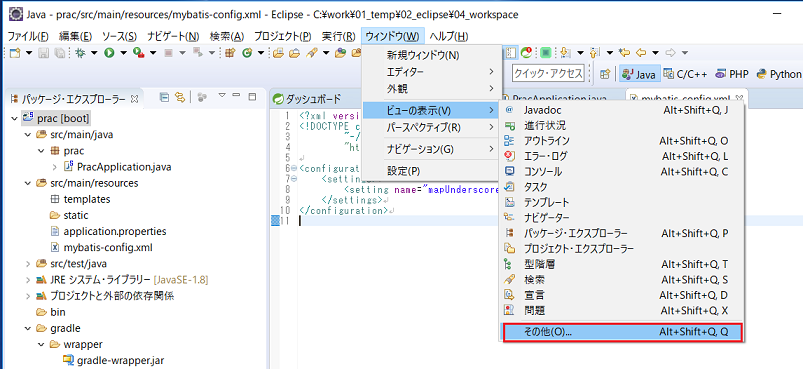Click the Link with Editor icon

(x=179, y=97)
